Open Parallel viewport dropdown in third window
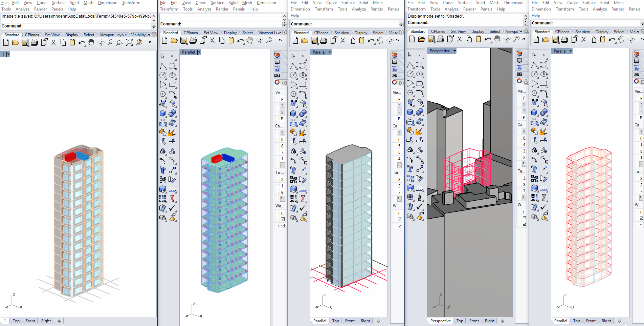Image resolution: width=644 pixels, height=326 pixels. (330, 52)
